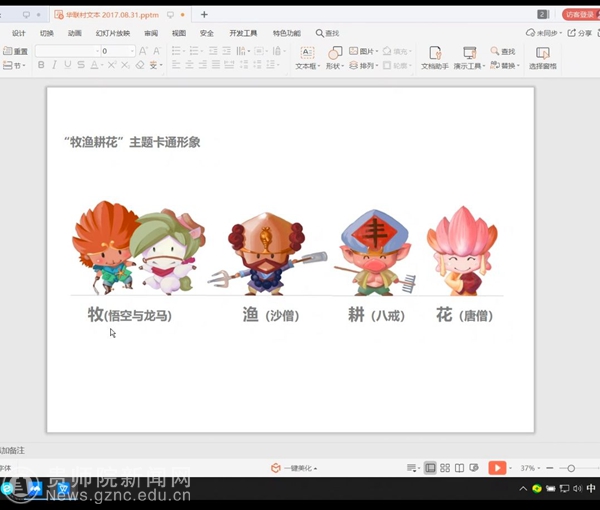The image size is (600, 510).
Task: Select normal view in the status bar
Action: pos(430,468)
